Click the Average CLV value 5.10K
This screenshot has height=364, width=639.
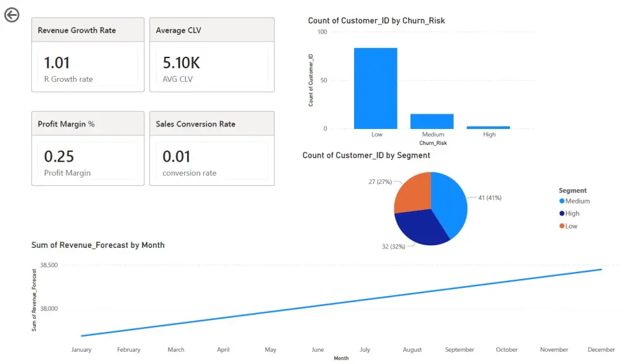pos(181,63)
